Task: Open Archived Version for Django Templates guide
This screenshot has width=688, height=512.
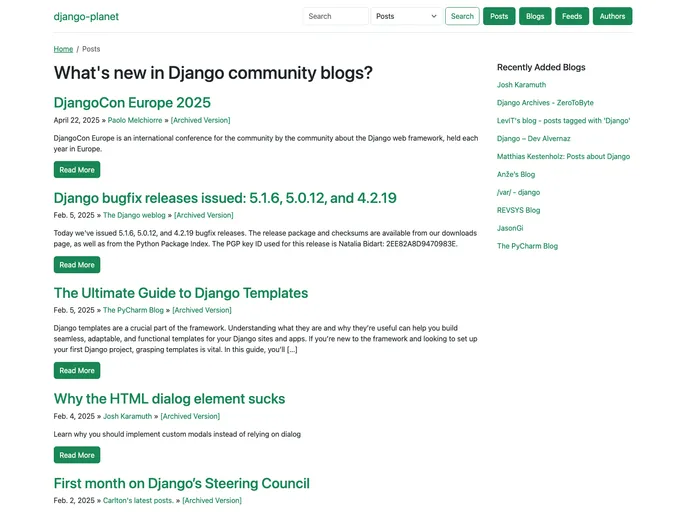Action: (x=202, y=310)
